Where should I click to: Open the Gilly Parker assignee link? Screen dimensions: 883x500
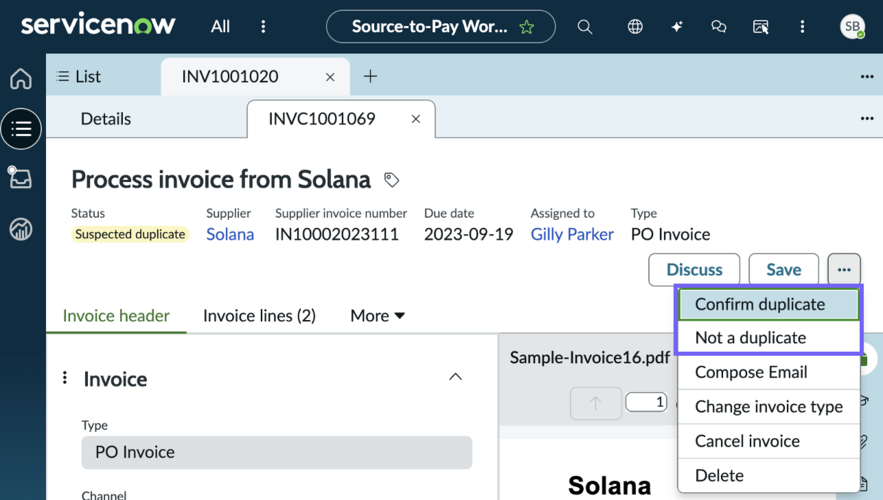click(572, 234)
